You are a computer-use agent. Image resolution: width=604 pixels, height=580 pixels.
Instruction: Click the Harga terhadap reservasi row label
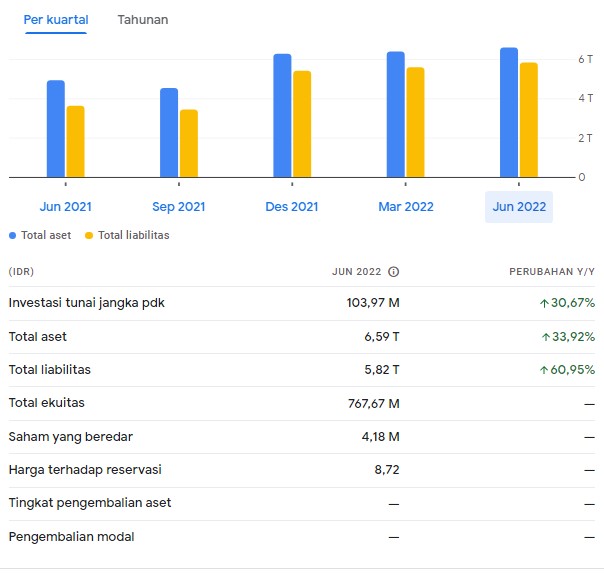[x=85, y=470]
